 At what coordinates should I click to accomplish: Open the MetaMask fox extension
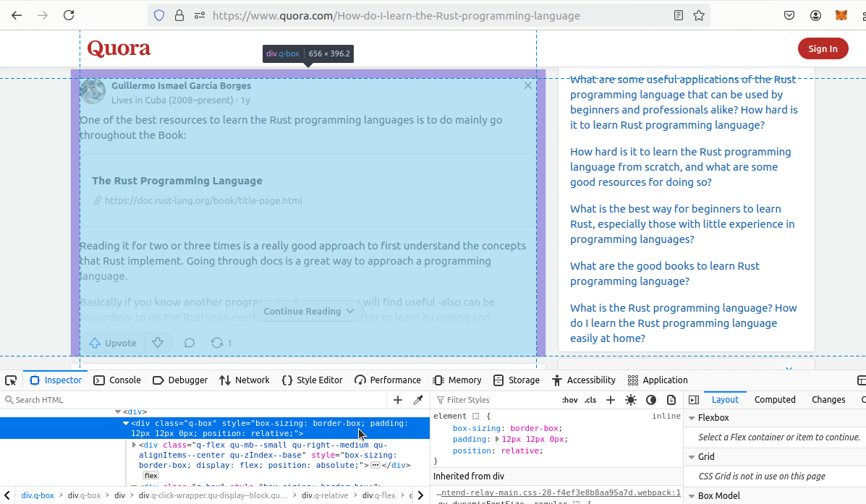841,15
